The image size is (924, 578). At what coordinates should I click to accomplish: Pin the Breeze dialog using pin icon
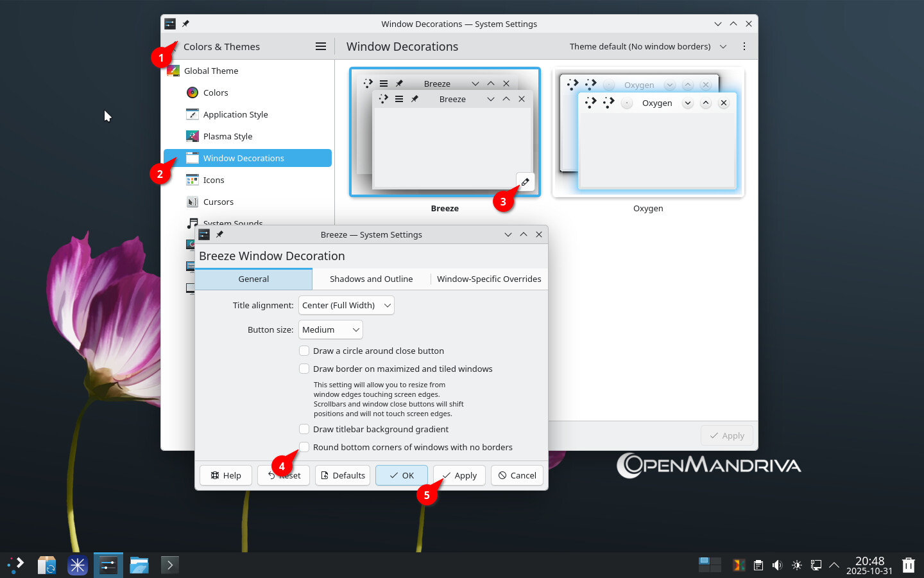(219, 234)
